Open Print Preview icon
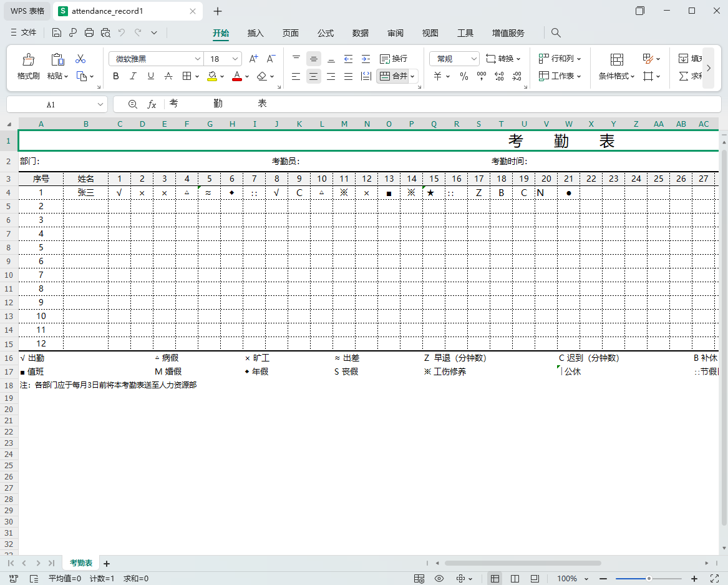 (x=106, y=32)
